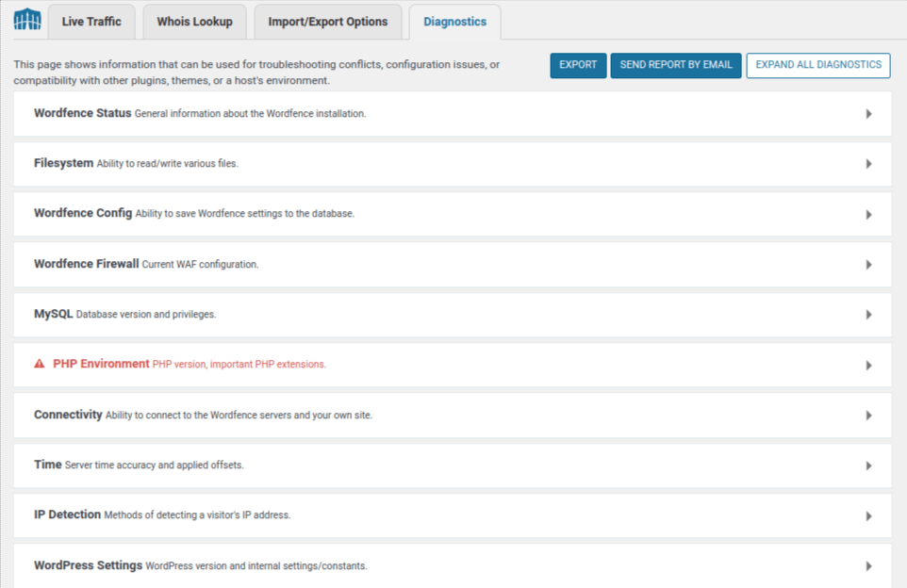Open the Whois Lookup tab
The width and height of the screenshot is (907, 588).
tap(194, 22)
